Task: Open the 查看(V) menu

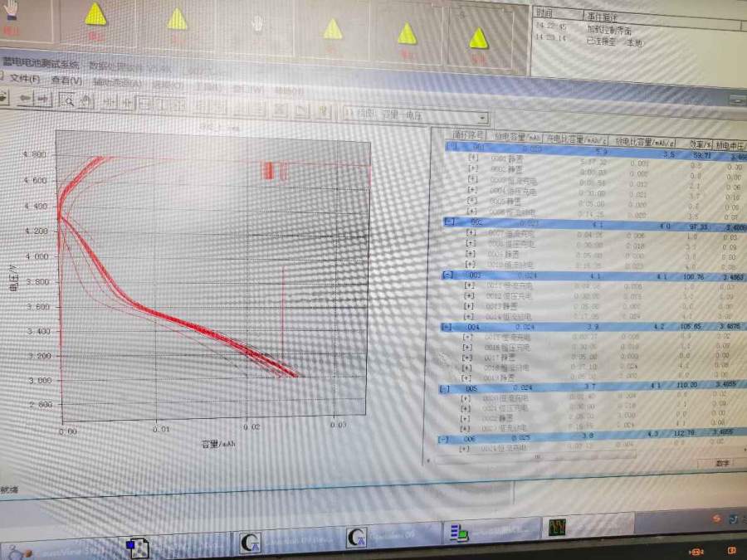Action: point(66,80)
